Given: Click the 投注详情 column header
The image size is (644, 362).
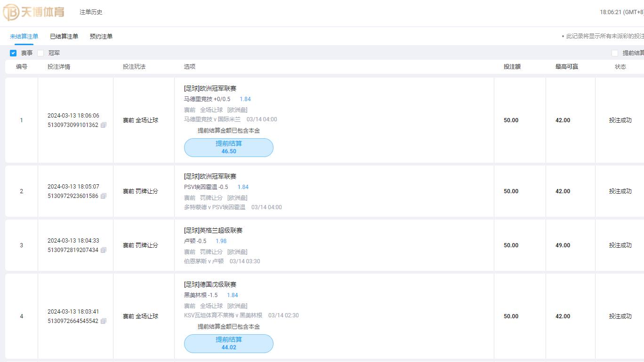Looking at the screenshot, I should 59,67.
